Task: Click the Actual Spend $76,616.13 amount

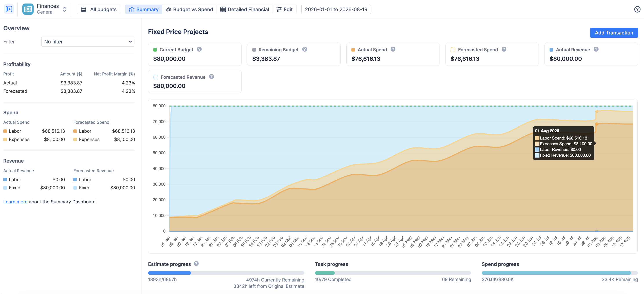Action: tap(365, 59)
